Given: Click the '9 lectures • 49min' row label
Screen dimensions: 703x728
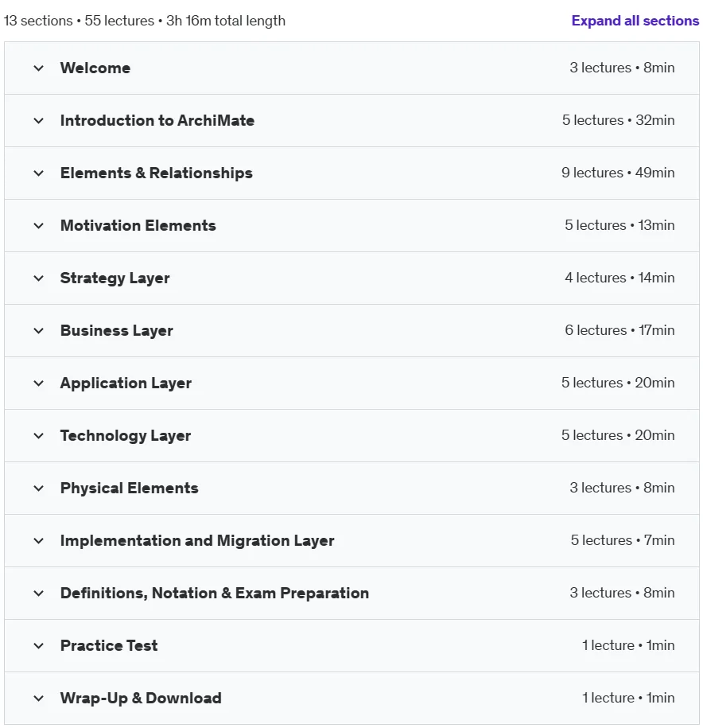Looking at the screenshot, I should coord(618,173).
